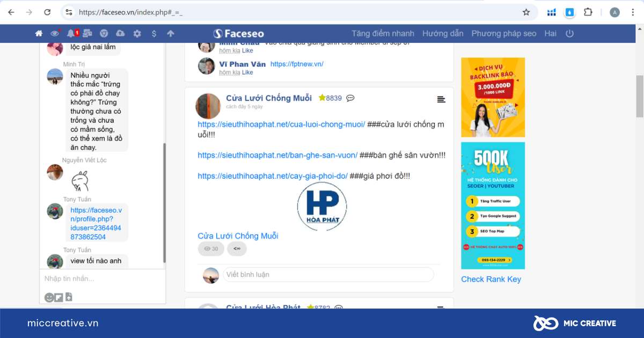Click Vĩ Phan Văn commenter name

coord(243,64)
